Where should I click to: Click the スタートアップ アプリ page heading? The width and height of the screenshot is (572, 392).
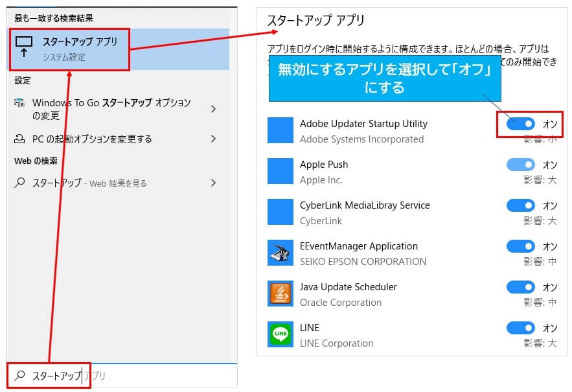[315, 20]
